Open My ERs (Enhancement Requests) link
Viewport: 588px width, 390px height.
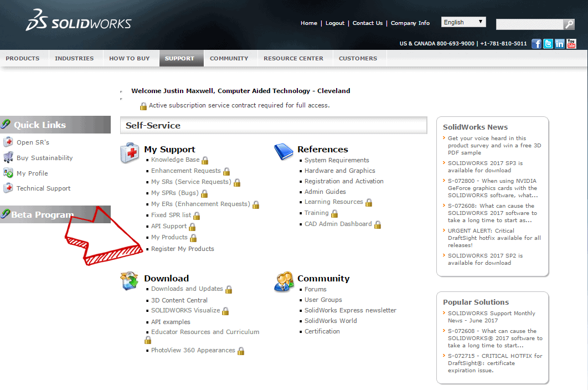200,204
